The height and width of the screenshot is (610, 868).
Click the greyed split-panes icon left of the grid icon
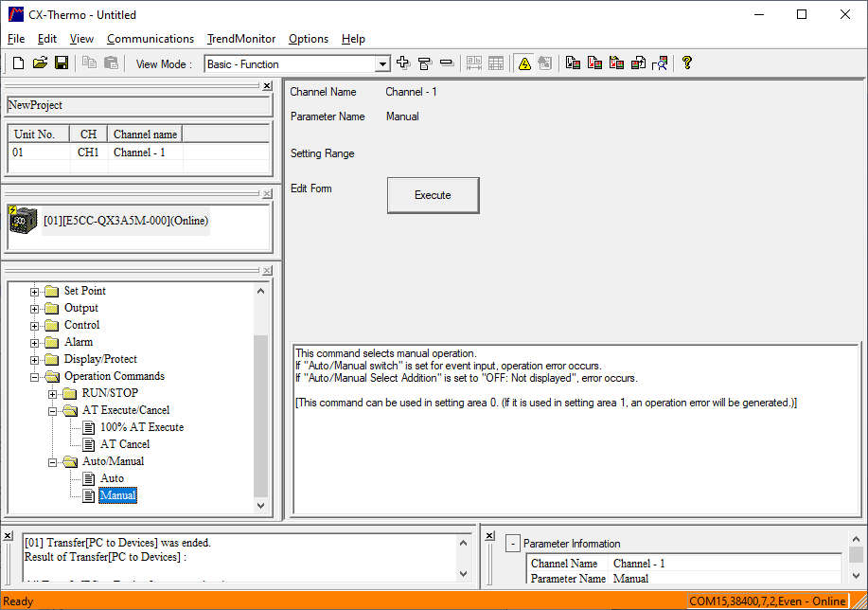pos(474,63)
